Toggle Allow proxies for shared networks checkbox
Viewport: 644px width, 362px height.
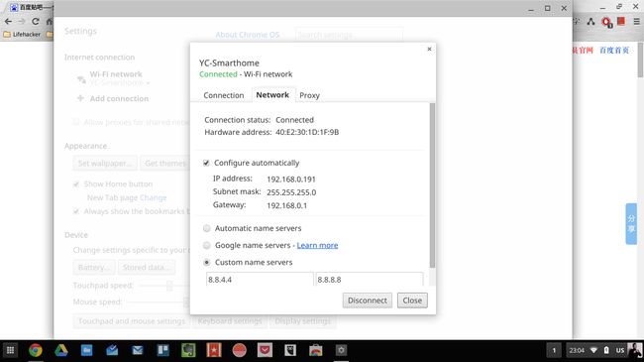click(76, 122)
